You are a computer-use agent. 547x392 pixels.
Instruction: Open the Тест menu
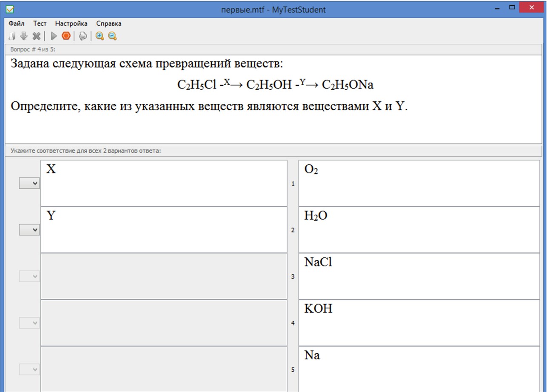(40, 23)
